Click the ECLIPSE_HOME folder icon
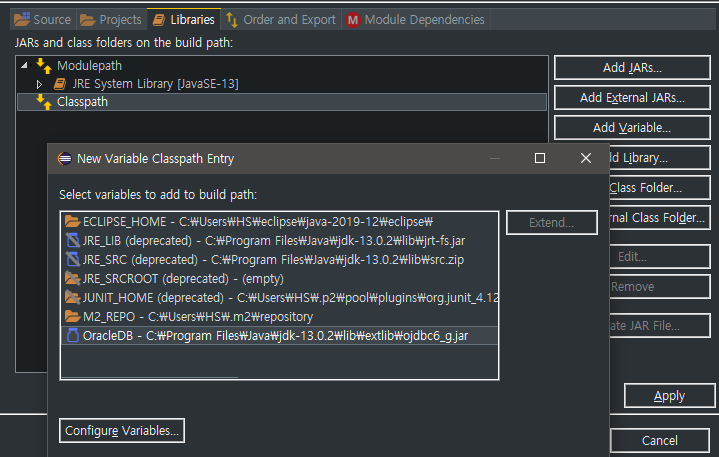719x457 pixels. coord(72,222)
